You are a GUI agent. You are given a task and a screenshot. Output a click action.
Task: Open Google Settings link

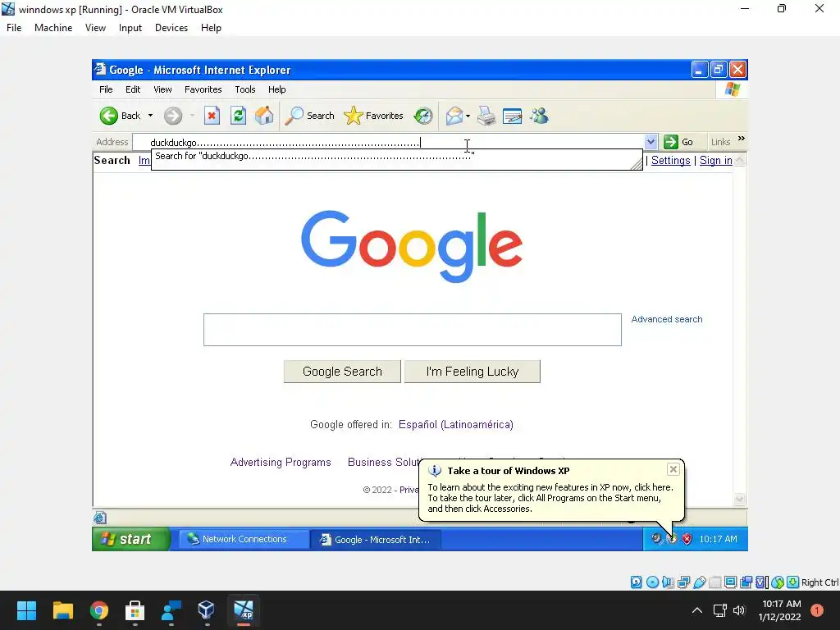(x=671, y=160)
